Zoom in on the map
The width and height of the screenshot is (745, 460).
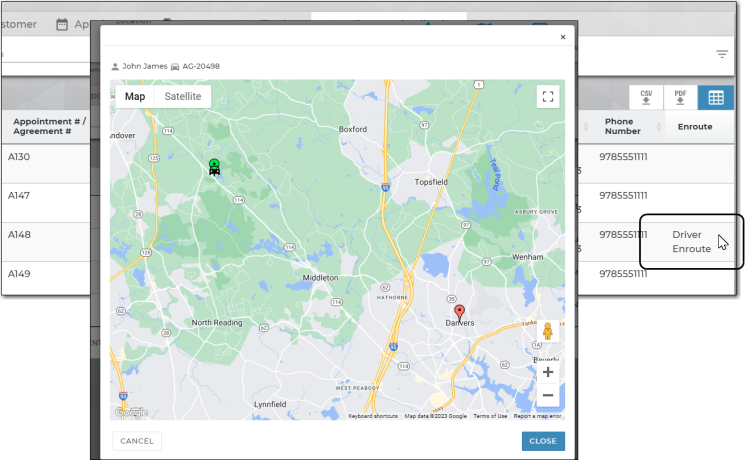[547, 372]
